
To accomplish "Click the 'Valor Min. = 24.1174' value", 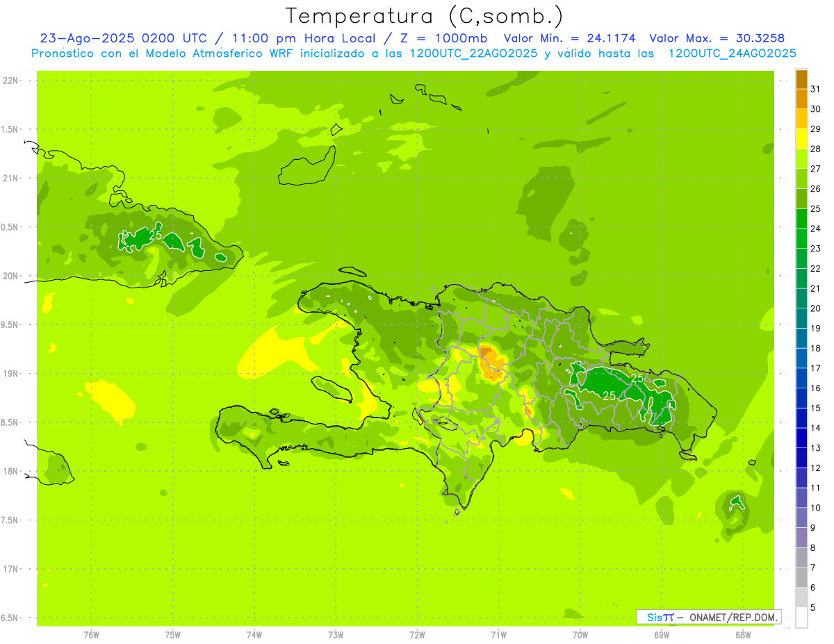I will (x=569, y=38).
